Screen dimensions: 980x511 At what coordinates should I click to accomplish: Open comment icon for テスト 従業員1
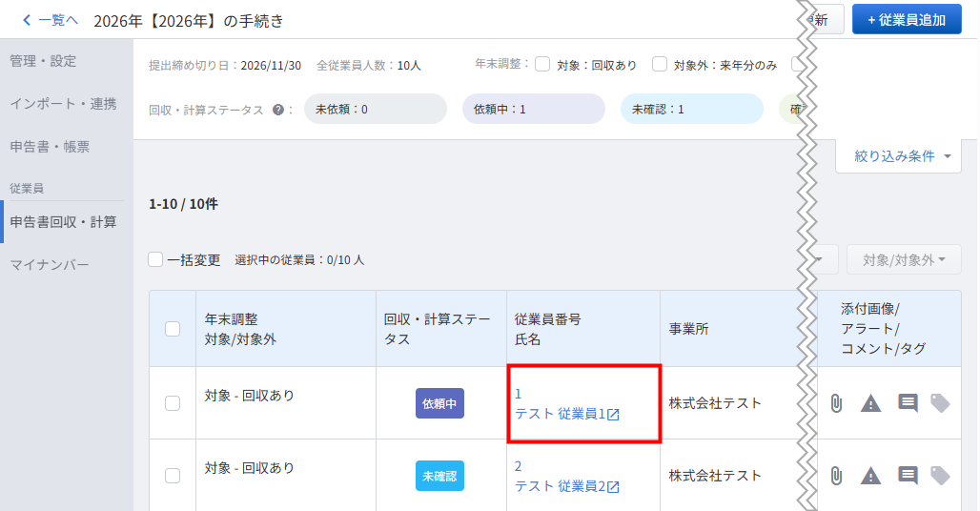point(908,403)
